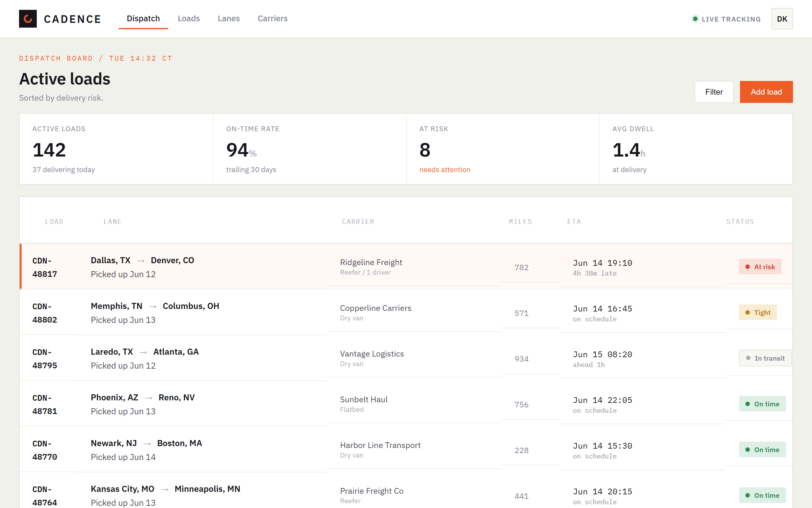Open the At Risk 8 card
The height and width of the screenshot is (508, 812).
click(x=503, y=149)
